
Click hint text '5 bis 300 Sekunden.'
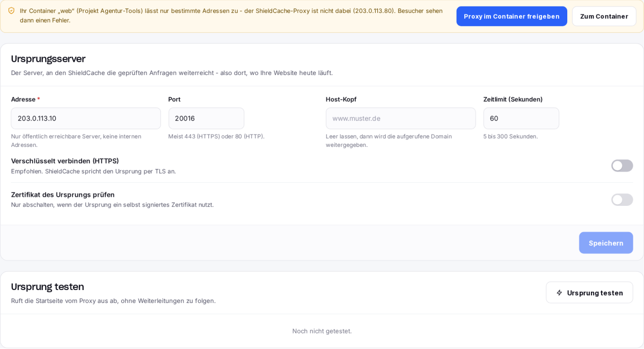tap(510, 136)
